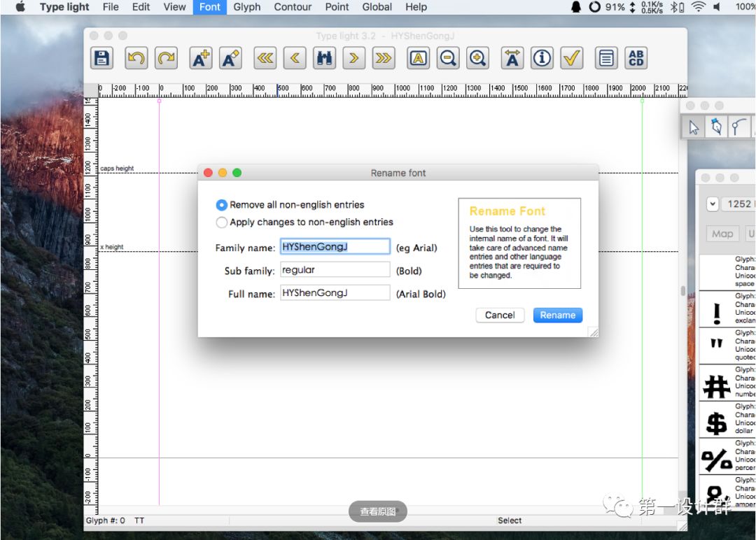This screenshot has width=756, height=540.
Task: Click the Wi-Fi icon in menu bar
Action: click(x=698, y=7)
